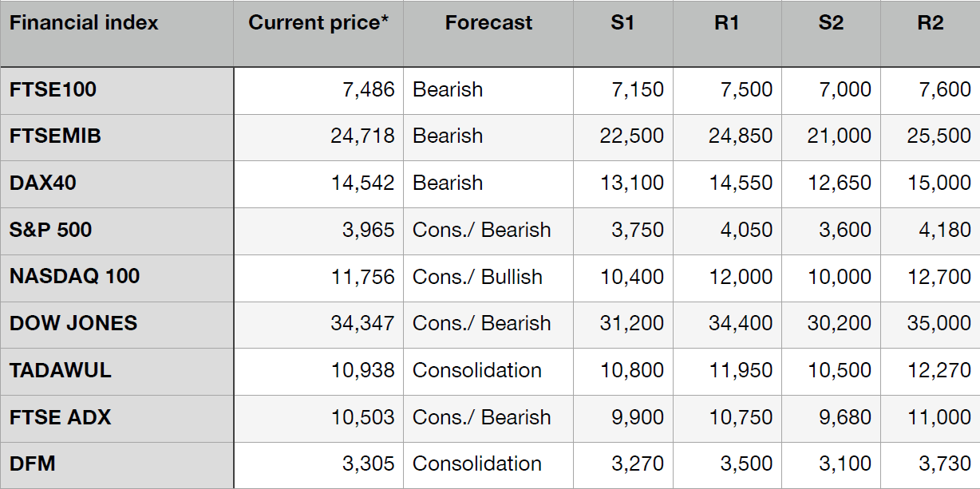Select the S1 column header
This screenshot has height=489, width=980.
point(622,23)
